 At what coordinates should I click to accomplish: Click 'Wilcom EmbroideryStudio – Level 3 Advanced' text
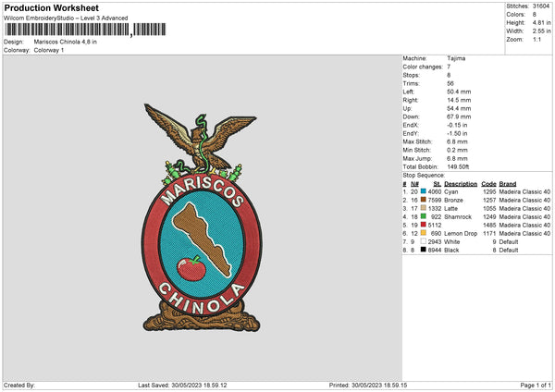pos(66,18)
